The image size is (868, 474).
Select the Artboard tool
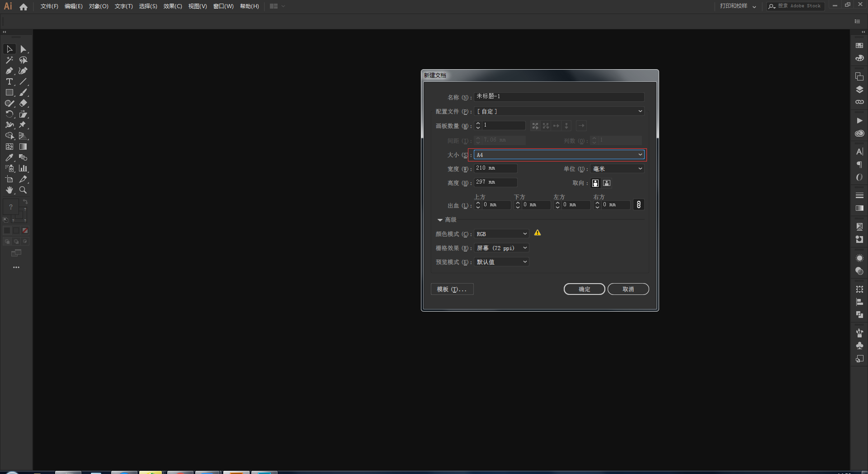[9, 179]
